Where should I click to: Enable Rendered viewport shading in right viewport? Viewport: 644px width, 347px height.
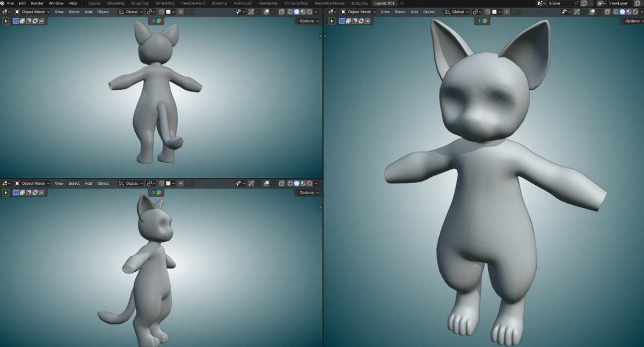click(x=635, y=12)
